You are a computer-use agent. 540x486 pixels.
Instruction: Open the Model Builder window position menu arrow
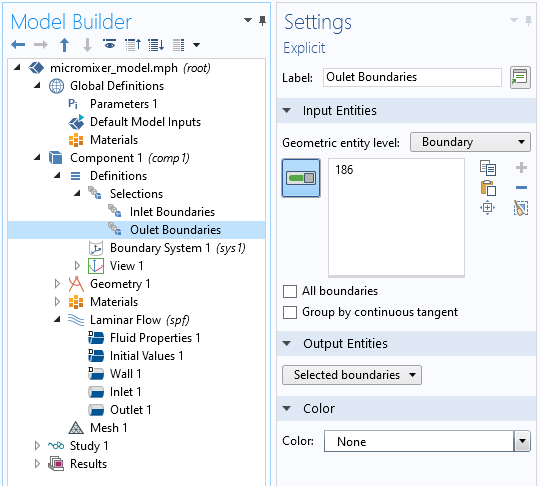(x=248, y=20)
